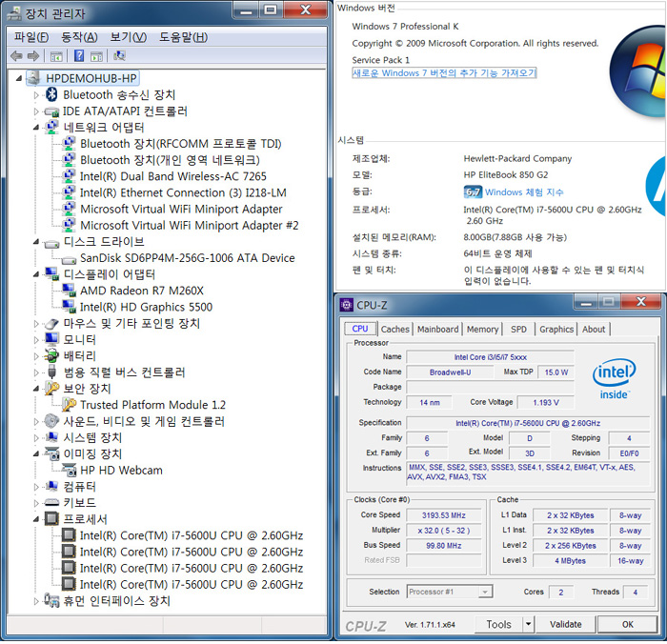Viewport: 667px width, 644px height.
Task: Click the 사운드, 비디오 및 게임 컨트롤러 speaker icon
Action: 51,421
